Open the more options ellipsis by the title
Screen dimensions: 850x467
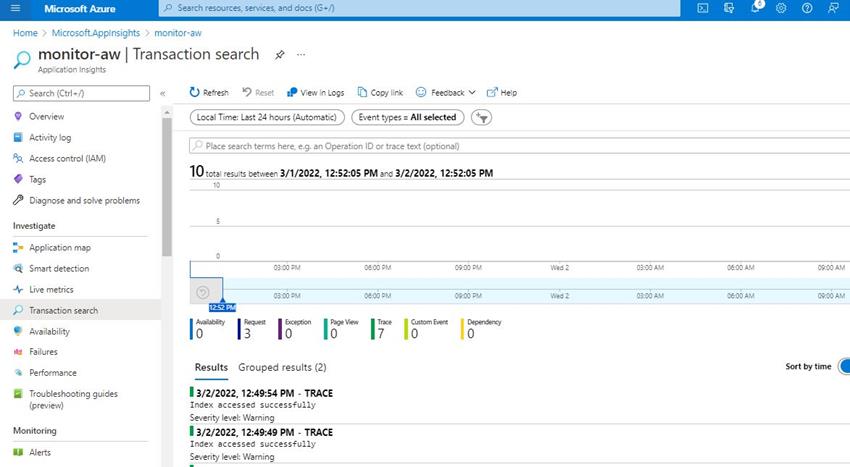[301, 55]
